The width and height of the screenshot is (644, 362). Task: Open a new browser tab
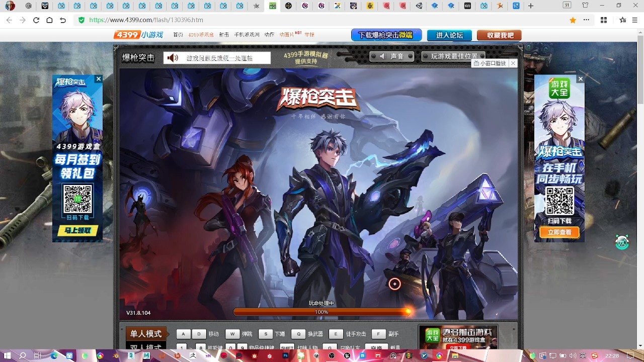pos(531,6)
